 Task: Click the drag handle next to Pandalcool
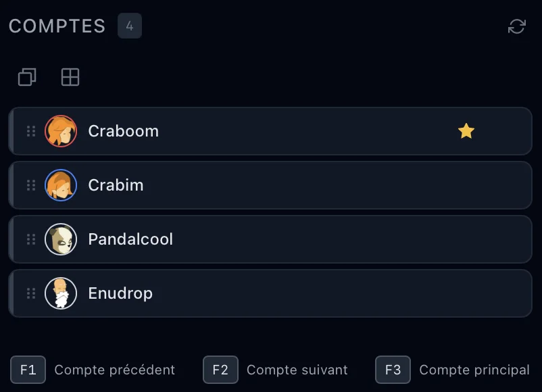[x=30, y=239]
